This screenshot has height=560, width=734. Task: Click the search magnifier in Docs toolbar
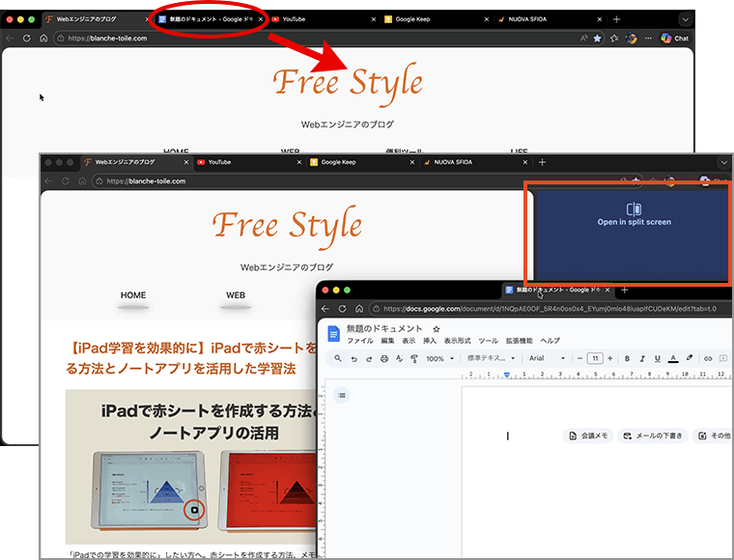pos(337,358)
